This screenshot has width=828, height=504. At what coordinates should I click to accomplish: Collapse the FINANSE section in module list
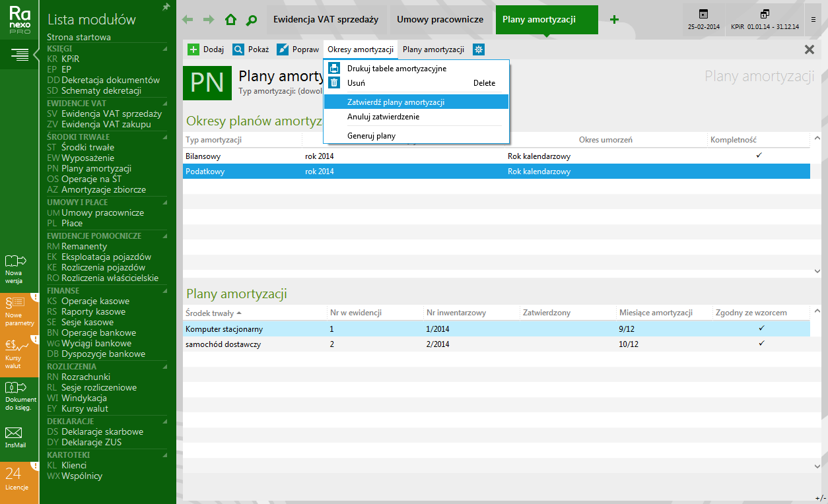[164, 291]
